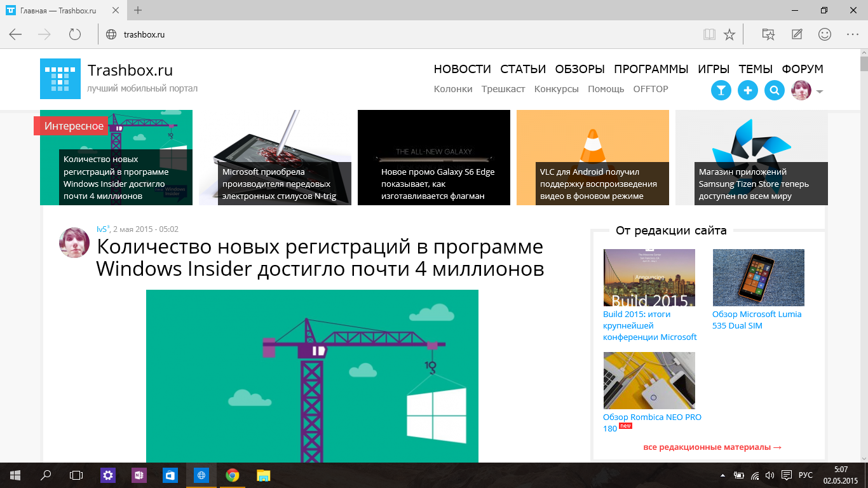This screenshot has height=488, width=868.
Task: Make a web note pencil icon
Action: (797, 34)
